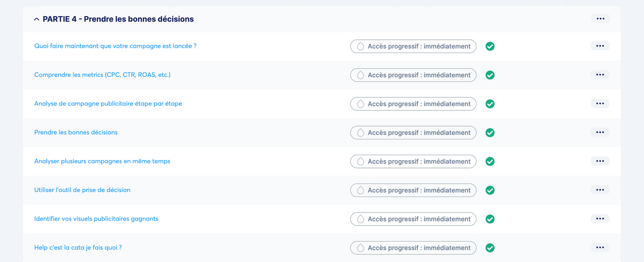The image size is (644, 262).
Task: Toggle green published check for 'Help c'est la cata'
Action: (490, 248)
